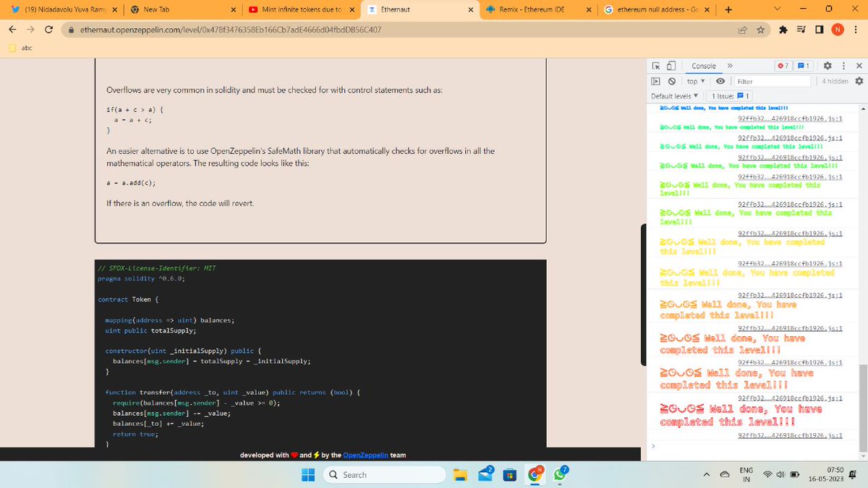Close the Ethernaut browser tab
Viewport: 868px width, 488px height.
(471, 9)
